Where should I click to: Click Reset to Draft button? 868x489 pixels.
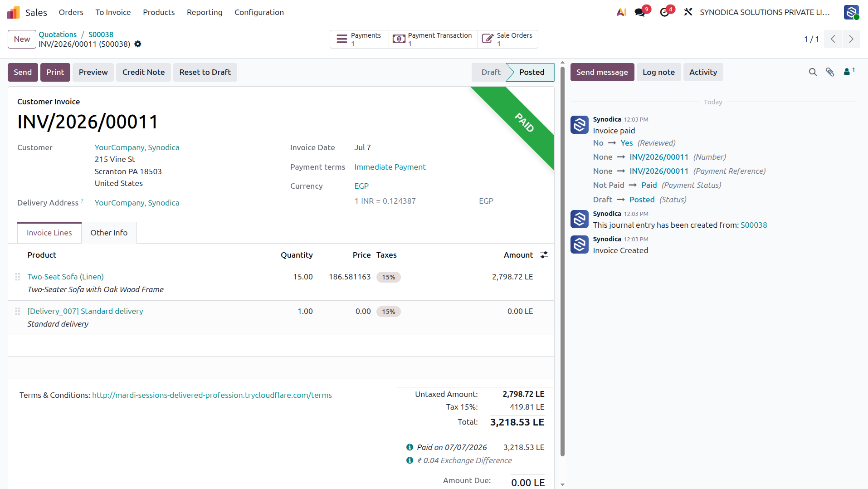(x=205, y=72)
